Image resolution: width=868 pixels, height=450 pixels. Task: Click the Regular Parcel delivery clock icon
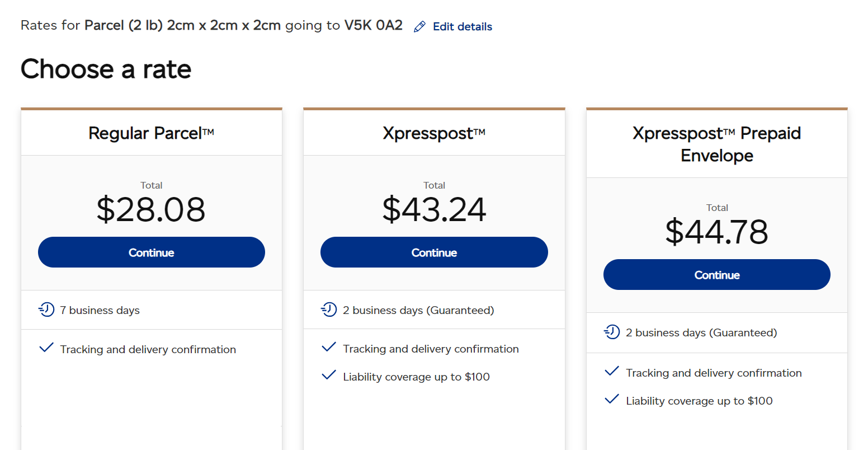click(46, 310)
